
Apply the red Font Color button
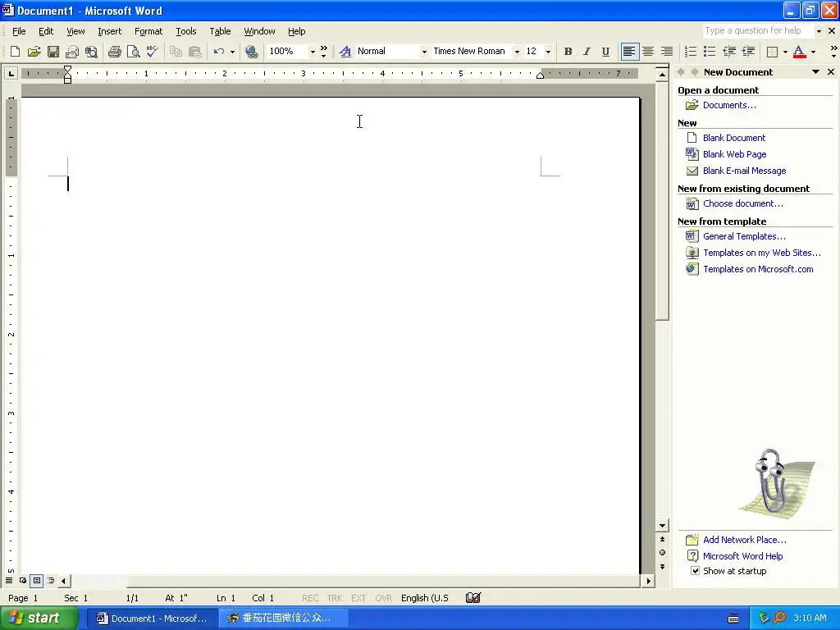(799, 52)
